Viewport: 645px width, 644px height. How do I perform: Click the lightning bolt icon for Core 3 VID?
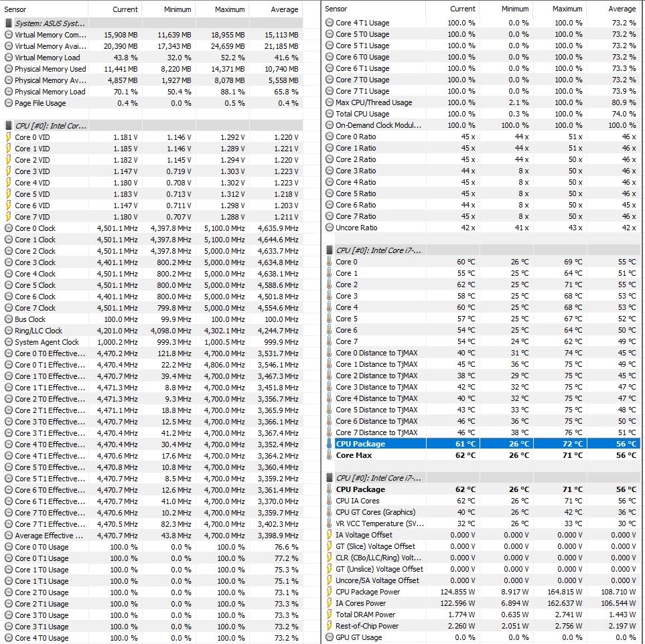pos(8,171)
